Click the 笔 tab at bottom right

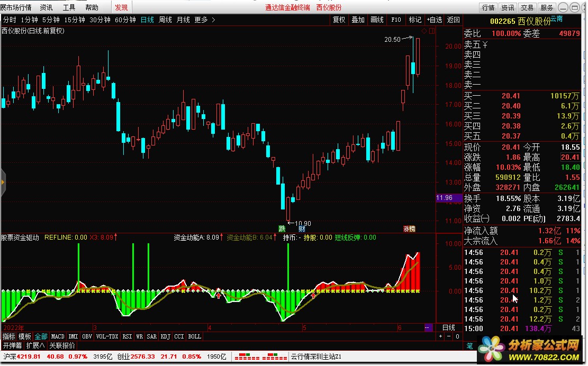click(469, 345)
